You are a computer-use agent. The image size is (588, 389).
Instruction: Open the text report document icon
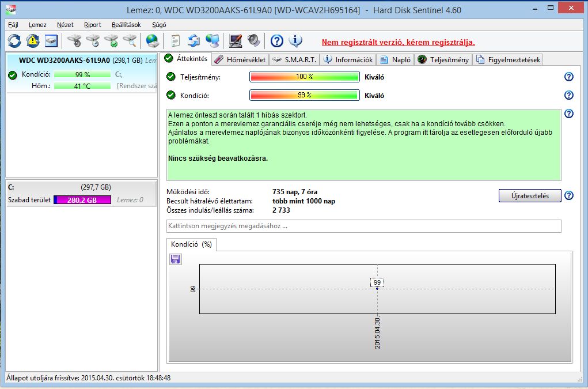[x=175, y=41]
